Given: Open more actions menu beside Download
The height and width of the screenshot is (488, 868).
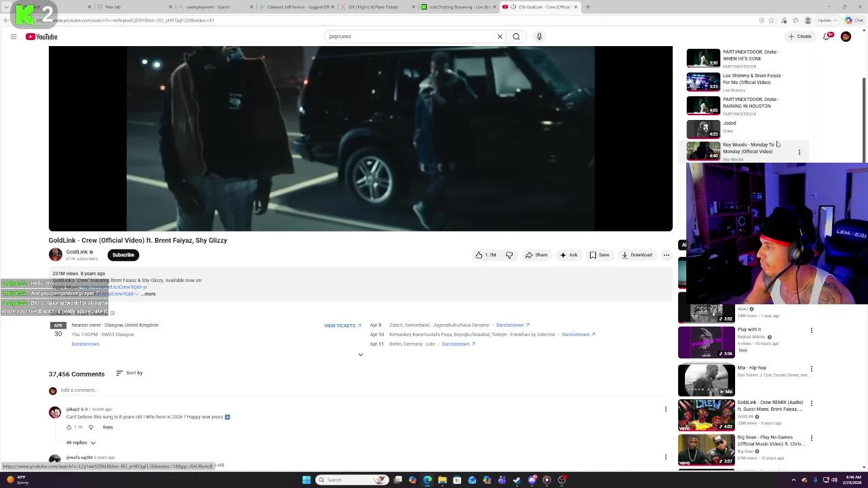Looking at the screenshot, I should point(667,255).
